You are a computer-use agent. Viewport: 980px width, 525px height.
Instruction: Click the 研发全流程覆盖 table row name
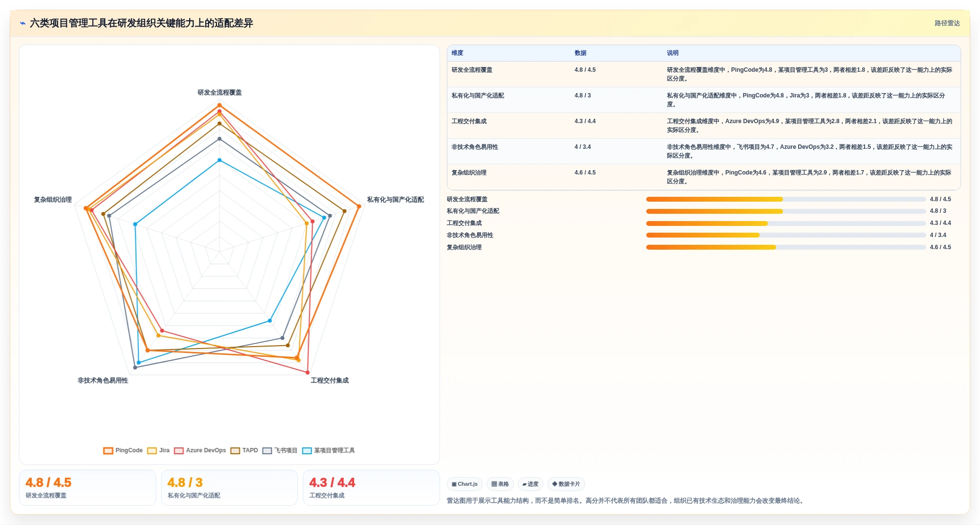(x=472, y=70)
